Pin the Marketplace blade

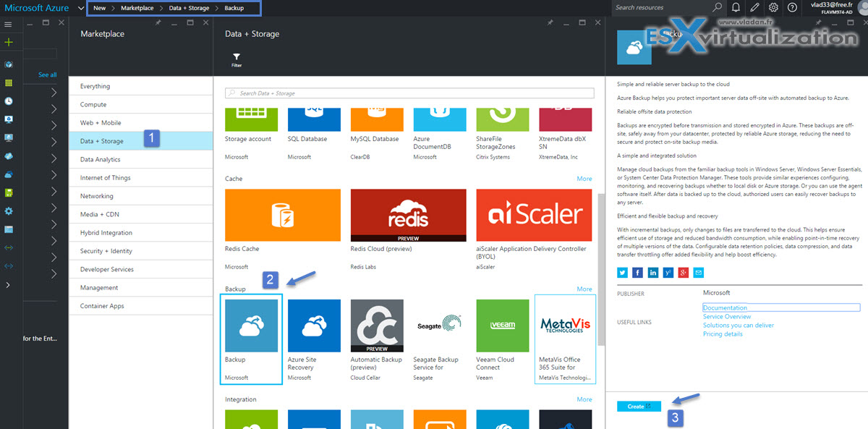[x=158, y=22]
